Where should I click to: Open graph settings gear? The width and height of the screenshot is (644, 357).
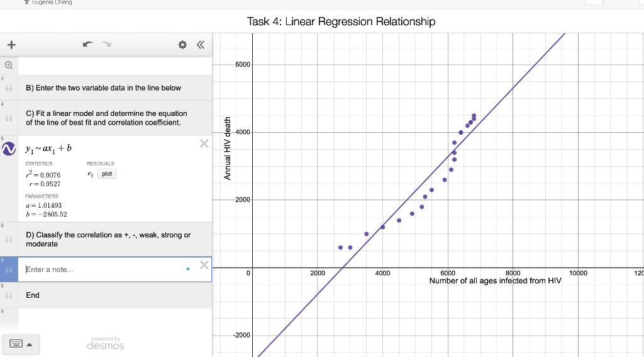[182, 45]
